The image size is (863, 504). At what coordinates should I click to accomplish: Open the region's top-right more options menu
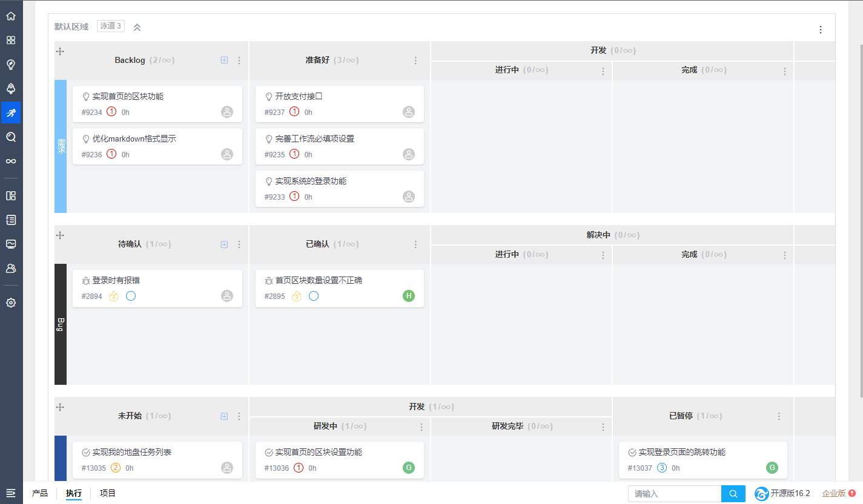821,30
